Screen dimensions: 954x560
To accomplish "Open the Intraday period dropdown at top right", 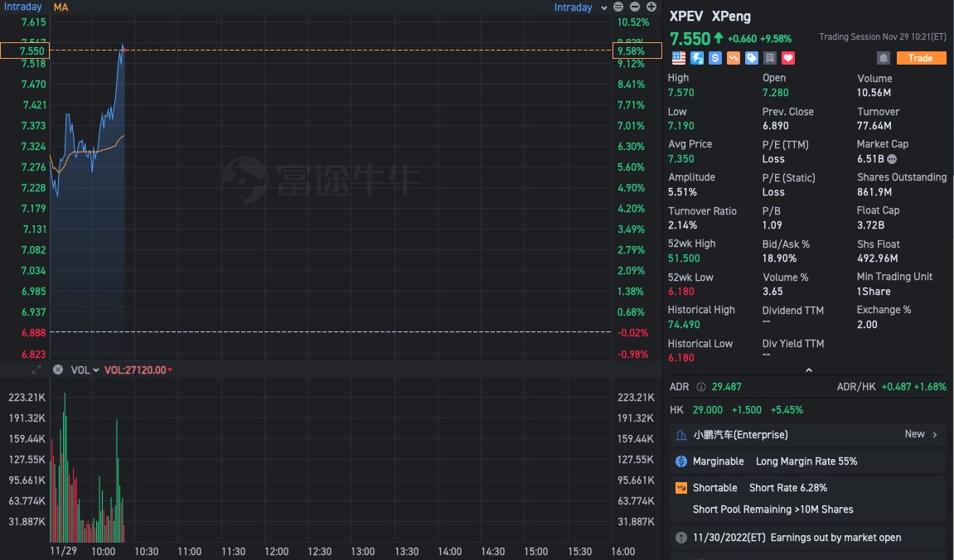I will pyautogui.click(x=580, y=7).
